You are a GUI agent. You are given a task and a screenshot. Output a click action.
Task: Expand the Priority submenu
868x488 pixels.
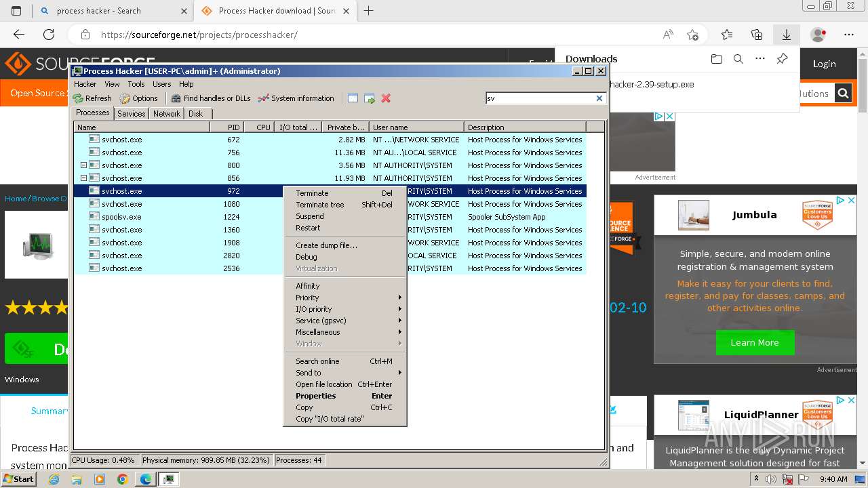(x=344, y=298)
